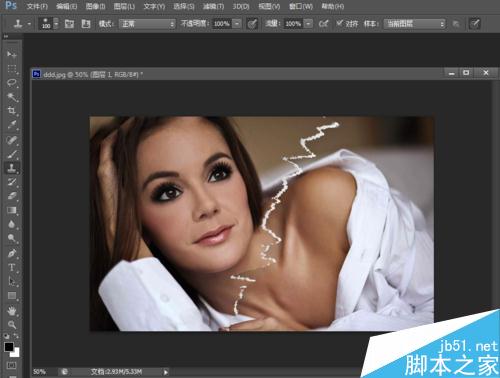Open the Sample source dropdown
Screen dimensions: 500x378
tap(415, 24)
